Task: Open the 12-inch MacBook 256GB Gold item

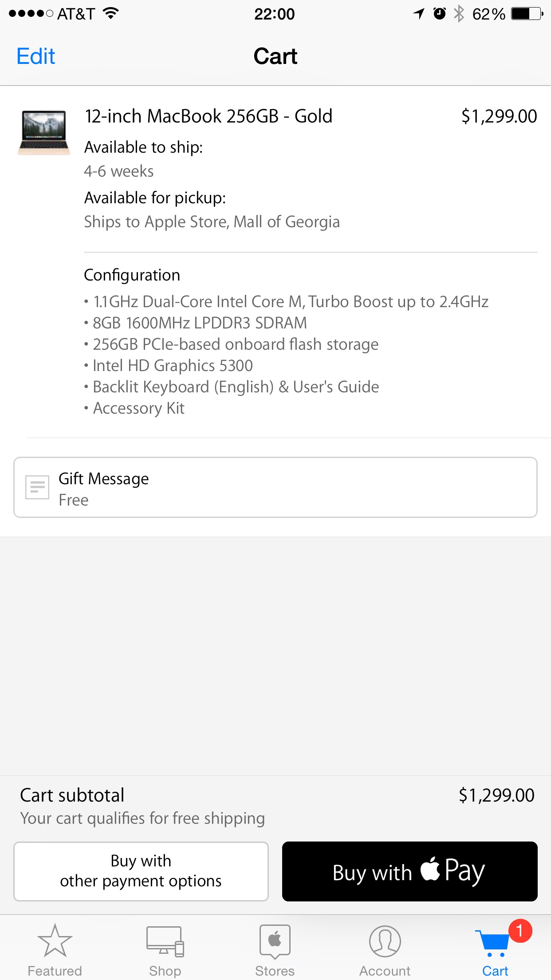Action: [209, 116]
